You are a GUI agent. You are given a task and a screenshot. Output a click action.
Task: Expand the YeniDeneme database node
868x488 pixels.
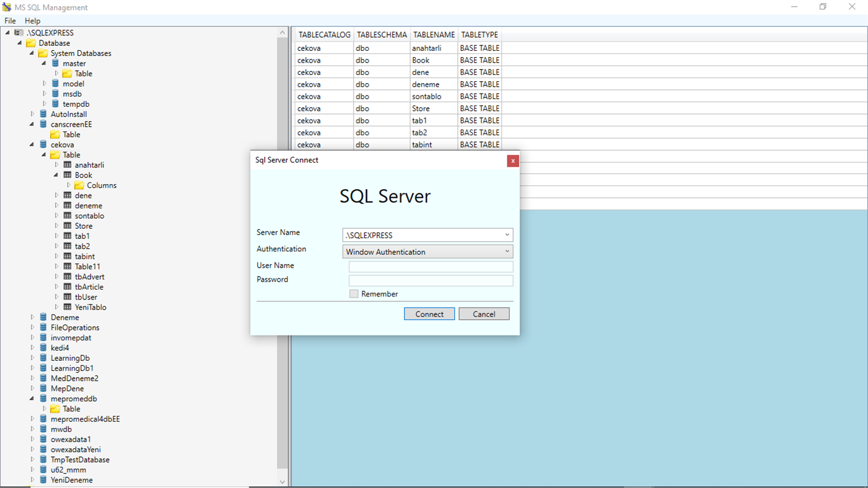click(x=32, y=480)
